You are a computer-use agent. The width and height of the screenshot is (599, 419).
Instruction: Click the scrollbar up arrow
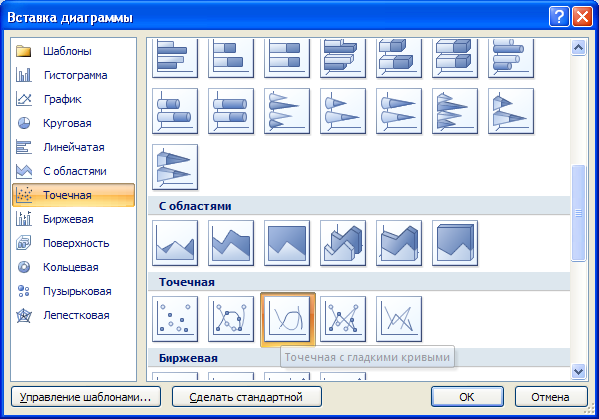pyautogui.click(x=578, y=48)
